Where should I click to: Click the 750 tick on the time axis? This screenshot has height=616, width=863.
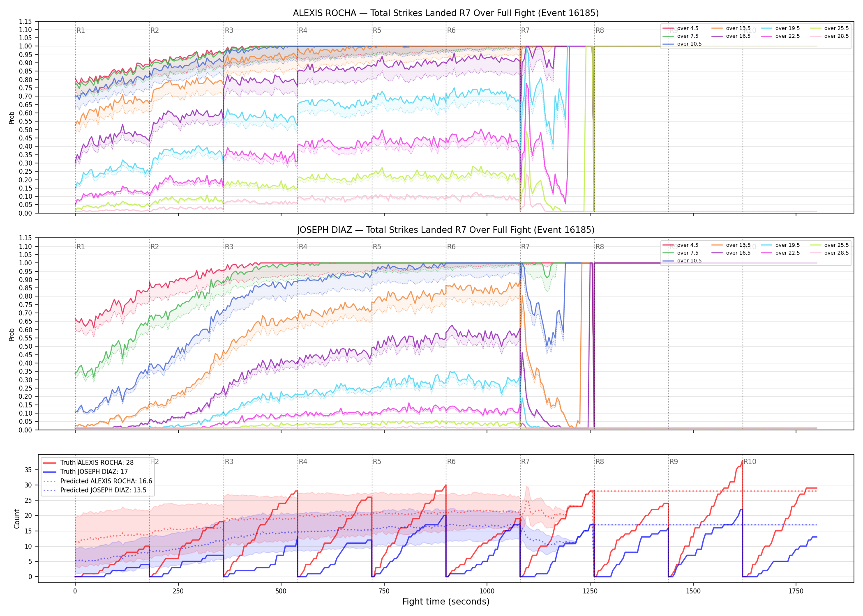click(384, 591)
